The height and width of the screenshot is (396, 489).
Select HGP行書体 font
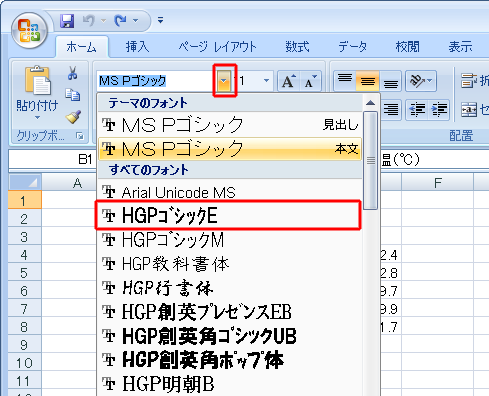(x=230, y=288)
